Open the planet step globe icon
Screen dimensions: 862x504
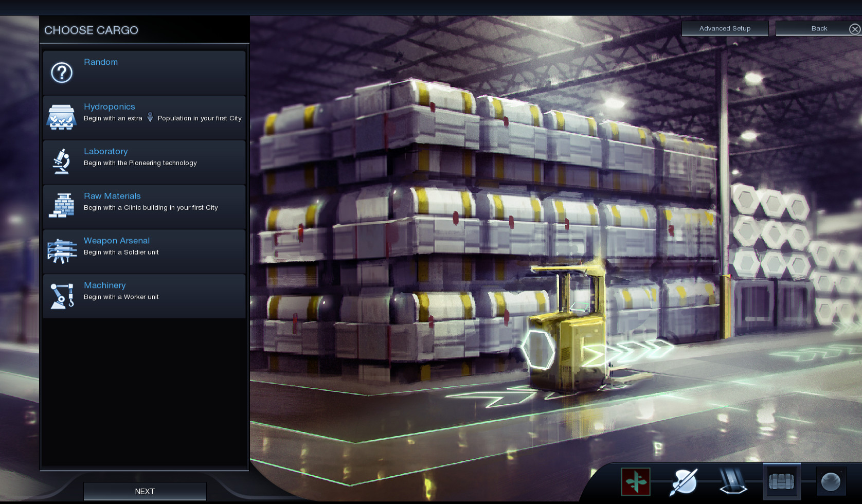(x=831, y=482)
